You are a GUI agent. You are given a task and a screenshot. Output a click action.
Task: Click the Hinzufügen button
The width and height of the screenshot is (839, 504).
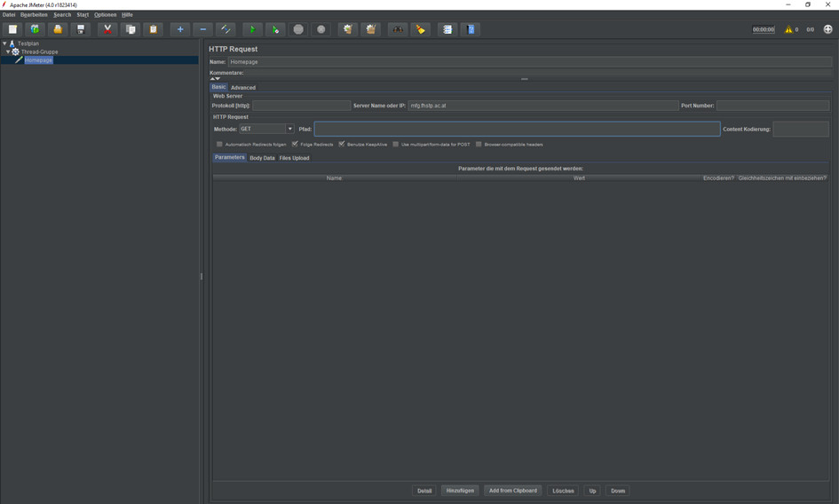(460, 491)
